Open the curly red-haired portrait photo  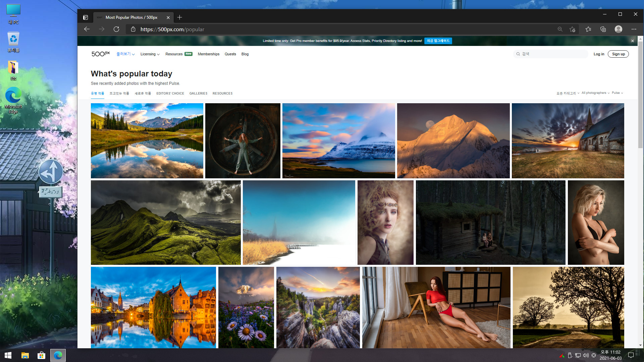tap(385, 223)
